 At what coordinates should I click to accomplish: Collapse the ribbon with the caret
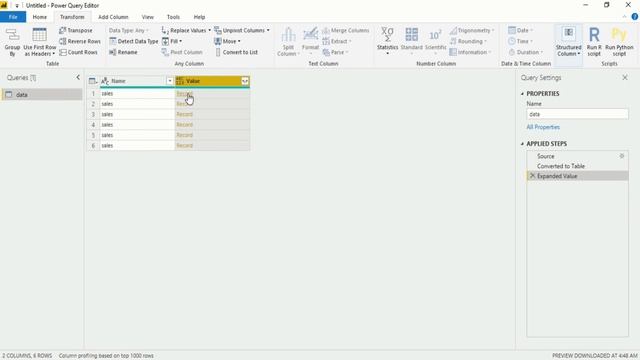624,17
